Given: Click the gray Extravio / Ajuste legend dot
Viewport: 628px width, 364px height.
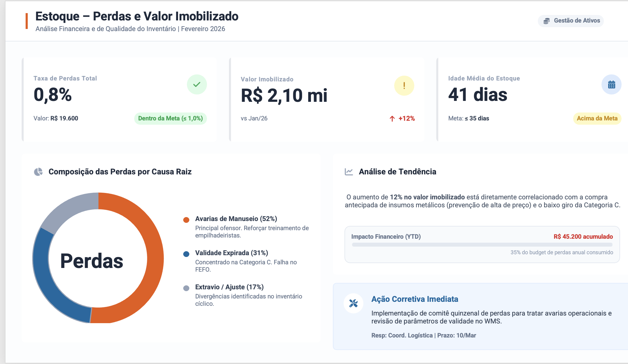Looking at the screenshot, I should pos(186,288).
